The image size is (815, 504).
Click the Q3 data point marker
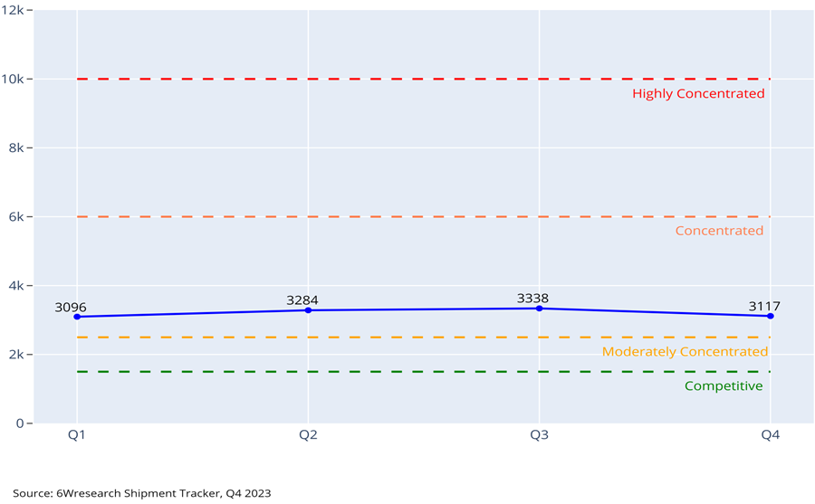click(540, 309)
